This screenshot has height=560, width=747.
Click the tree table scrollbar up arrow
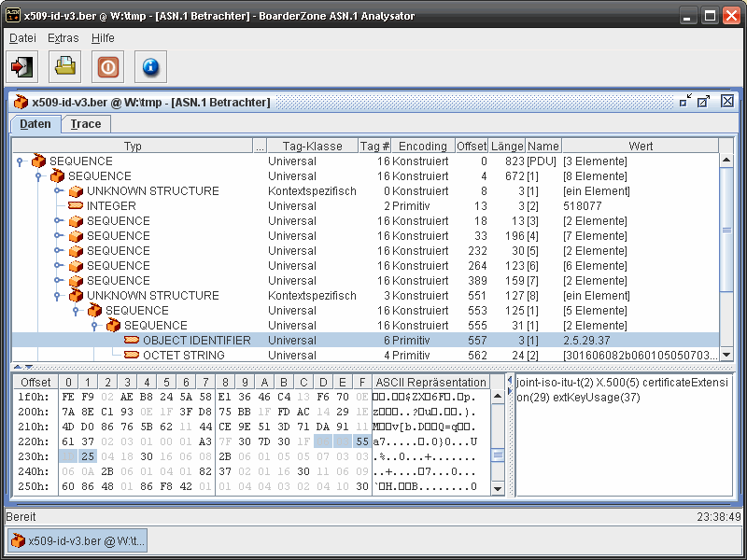[726, 160]
